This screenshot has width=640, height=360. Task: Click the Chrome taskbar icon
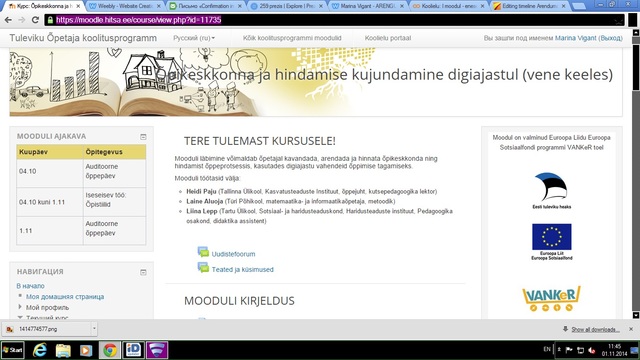point(109,350)
